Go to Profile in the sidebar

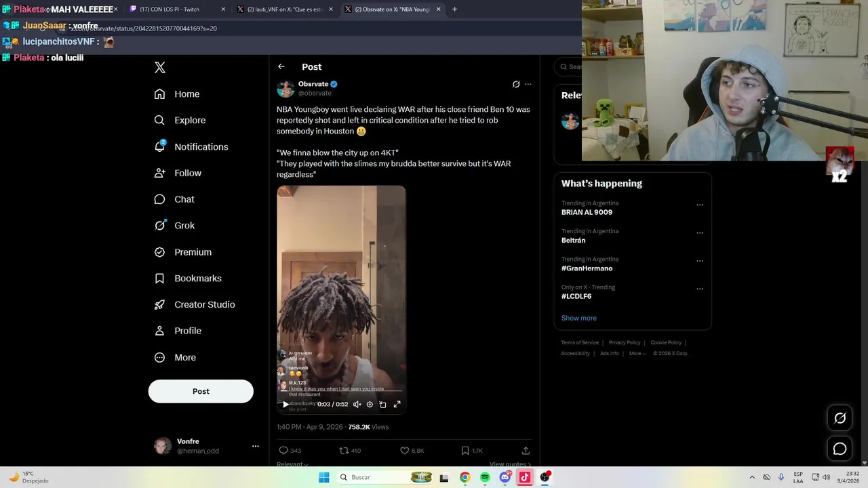[178, 331]
